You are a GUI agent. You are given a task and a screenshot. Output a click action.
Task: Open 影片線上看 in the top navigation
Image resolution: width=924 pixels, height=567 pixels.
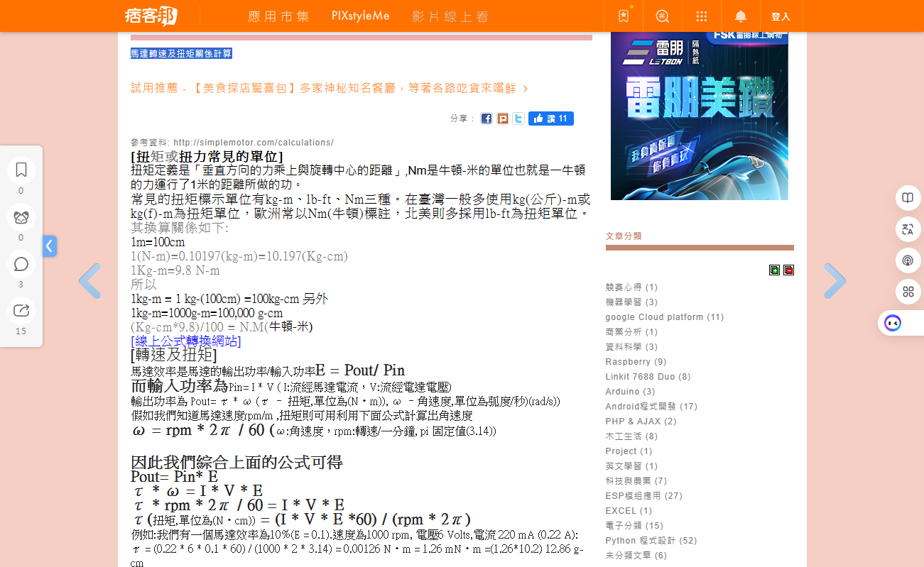[450, 16]
